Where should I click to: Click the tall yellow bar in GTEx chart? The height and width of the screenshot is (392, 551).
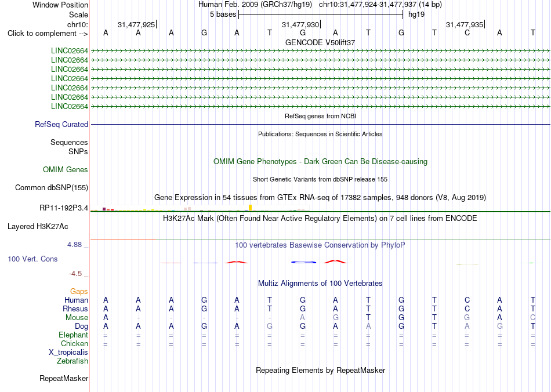(250, 208)
